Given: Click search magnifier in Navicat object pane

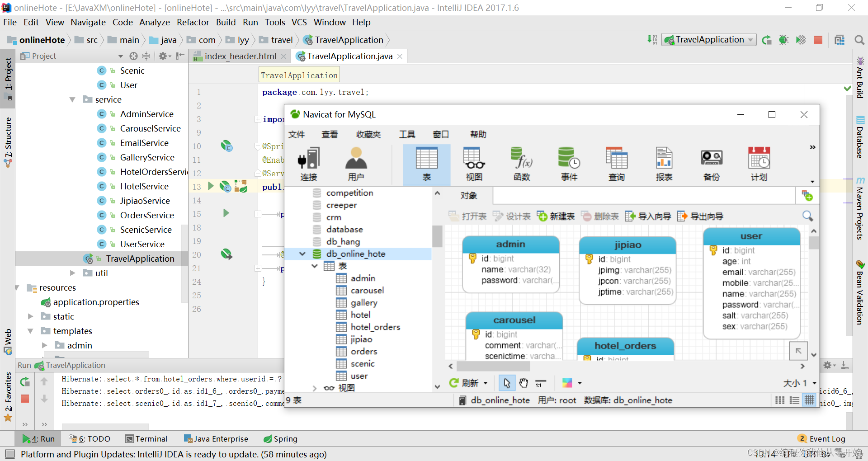Looking at the screenshot, I should click(807, 216).
